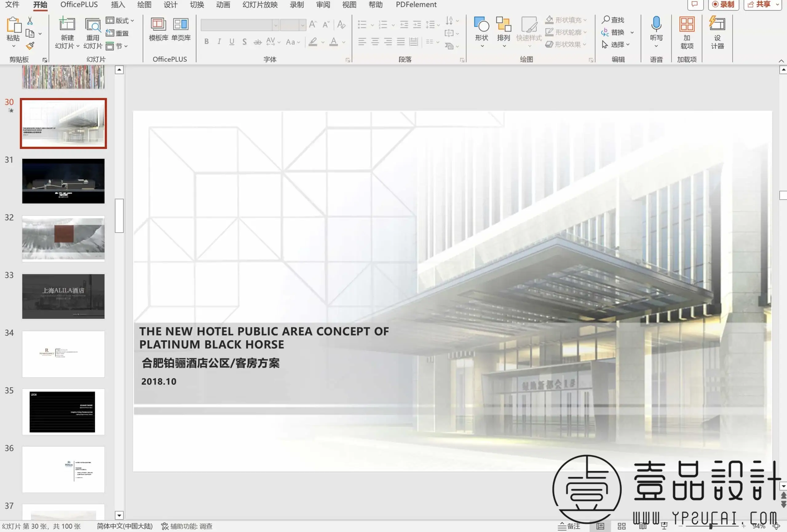
Task: Switch to the PDFelement tab
Action: (416, 4)
